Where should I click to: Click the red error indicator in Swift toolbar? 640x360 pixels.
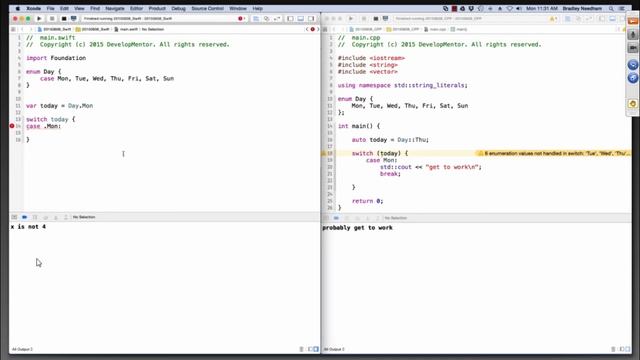coord(241,18)
